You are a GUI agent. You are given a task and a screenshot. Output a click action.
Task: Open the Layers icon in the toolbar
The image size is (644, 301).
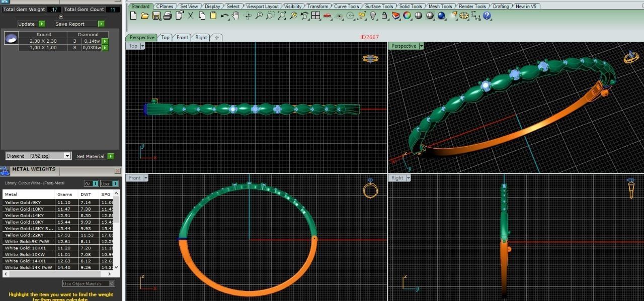point(396,16)
